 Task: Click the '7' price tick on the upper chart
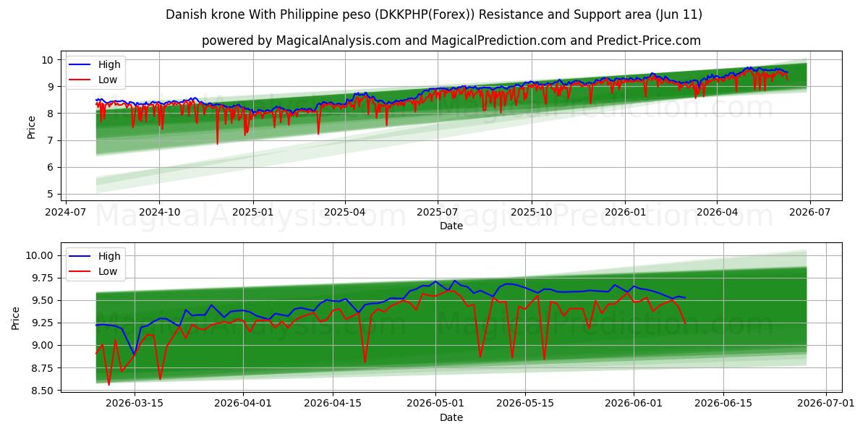tap(51, 140)
